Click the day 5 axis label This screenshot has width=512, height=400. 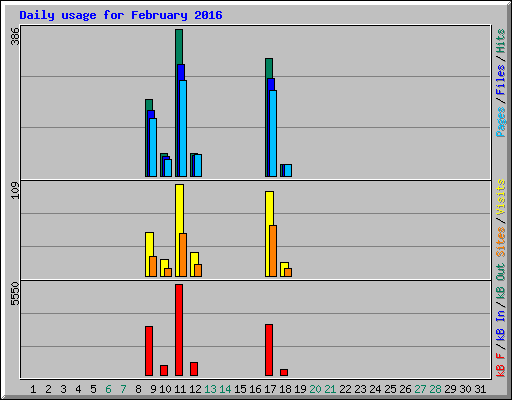click(x=93, y=389)
